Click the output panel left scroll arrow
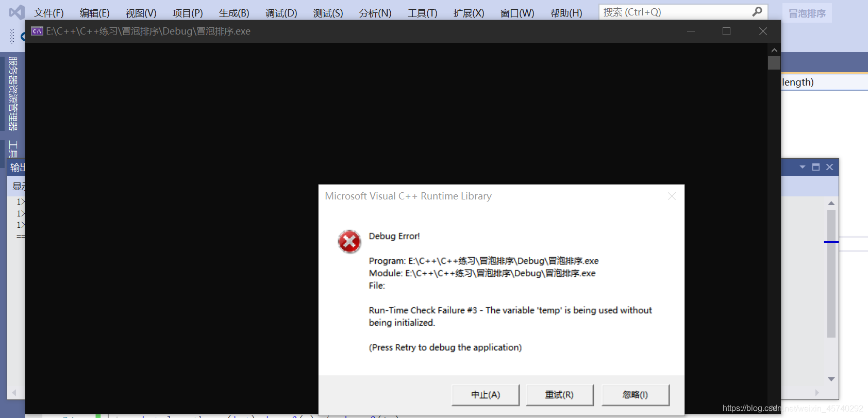Screen dimensions: 868x418 [14, 393]
